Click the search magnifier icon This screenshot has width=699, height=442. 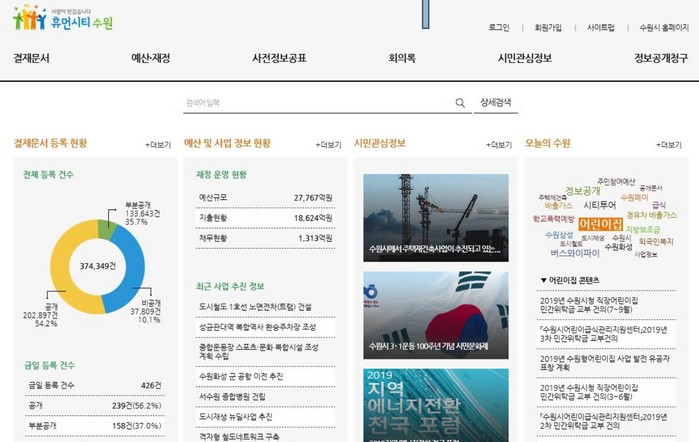[x=460, y=102]
